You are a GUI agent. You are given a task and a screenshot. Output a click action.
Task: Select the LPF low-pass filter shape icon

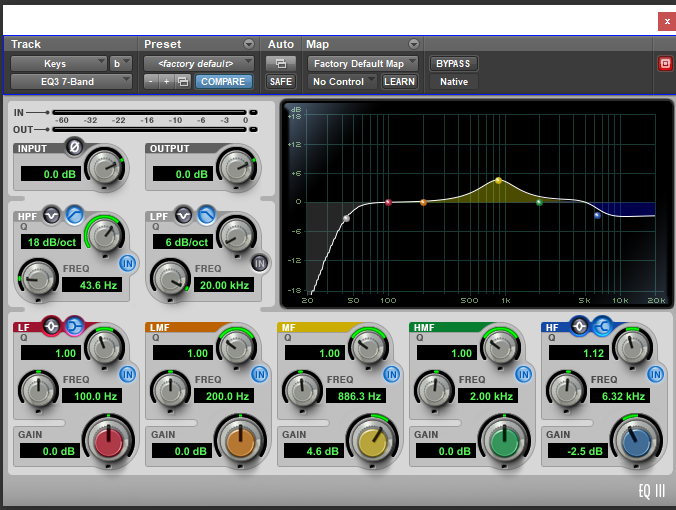pyautogui.click(x=206, y=215)
